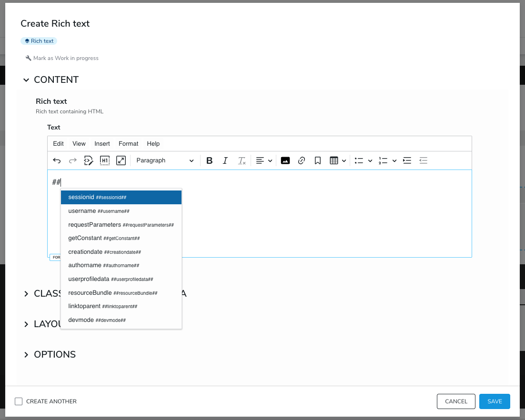Viewport: 525px width, 420px height.
Task: Toggle Mark as Work in progress
Action: (x=62, y=58)
